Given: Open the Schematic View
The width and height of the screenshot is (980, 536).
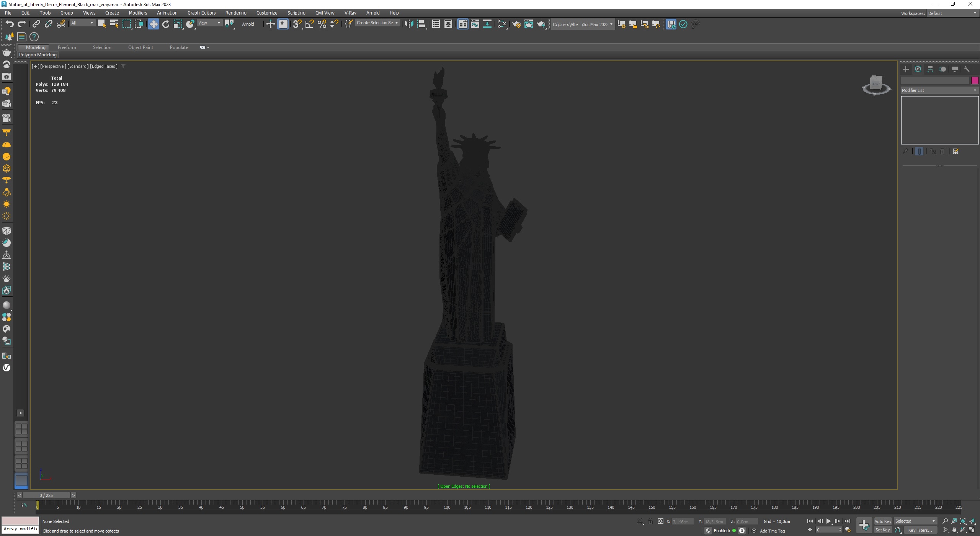Looking at the screenshot, I should point(487,24).
